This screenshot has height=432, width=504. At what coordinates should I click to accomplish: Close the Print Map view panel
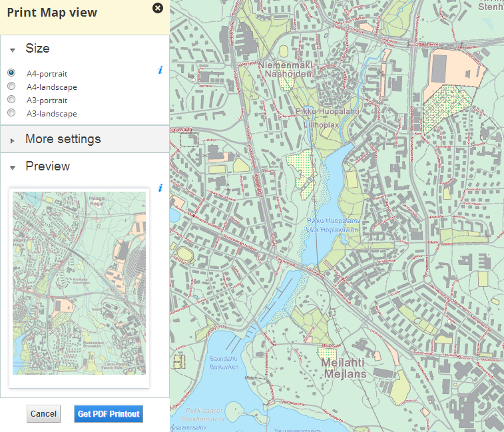[x=157, y=8]
